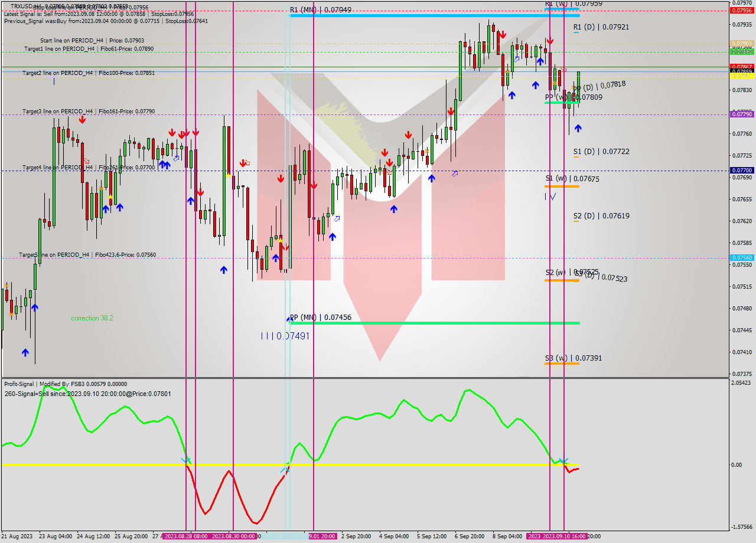
Task: Click the yellow zero line in indicator
Action: pos(365,465)
